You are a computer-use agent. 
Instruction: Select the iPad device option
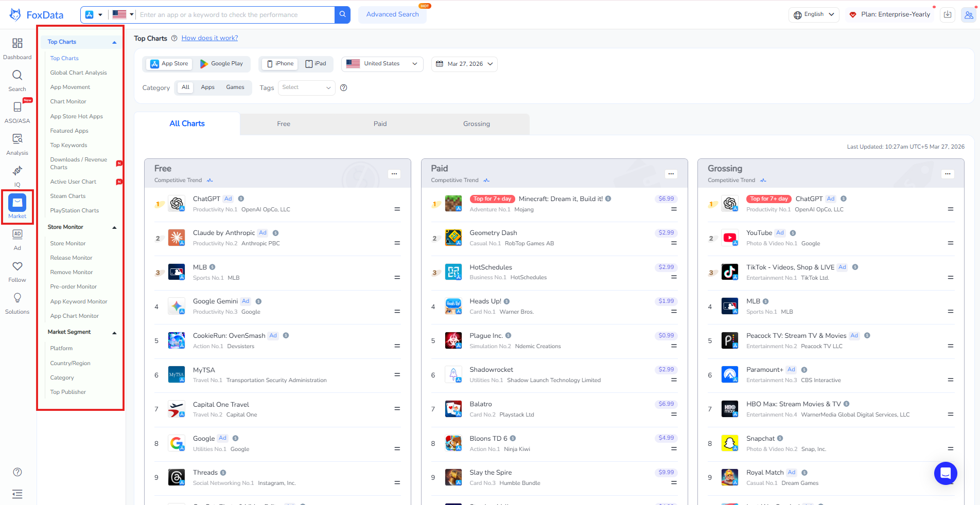coord(316,64)
